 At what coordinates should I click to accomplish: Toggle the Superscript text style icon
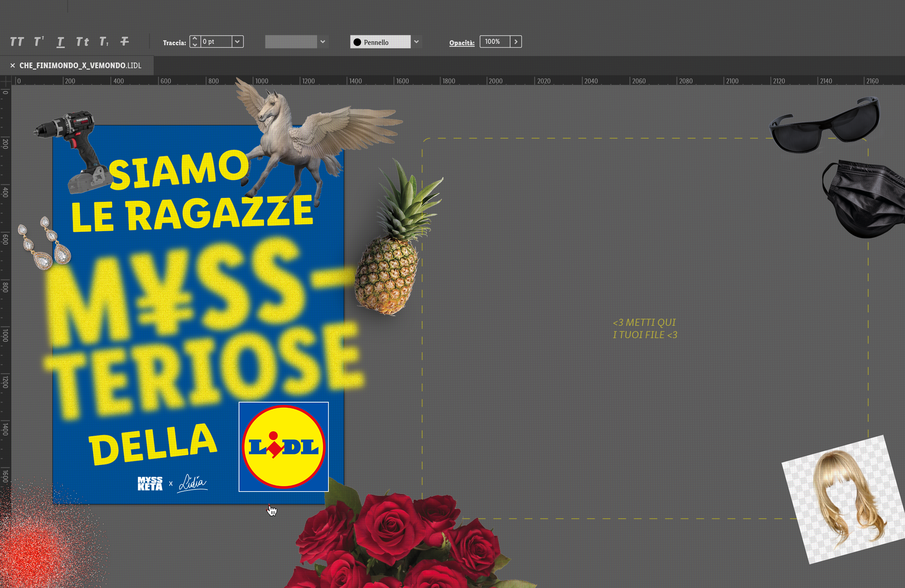coord(39,41)
